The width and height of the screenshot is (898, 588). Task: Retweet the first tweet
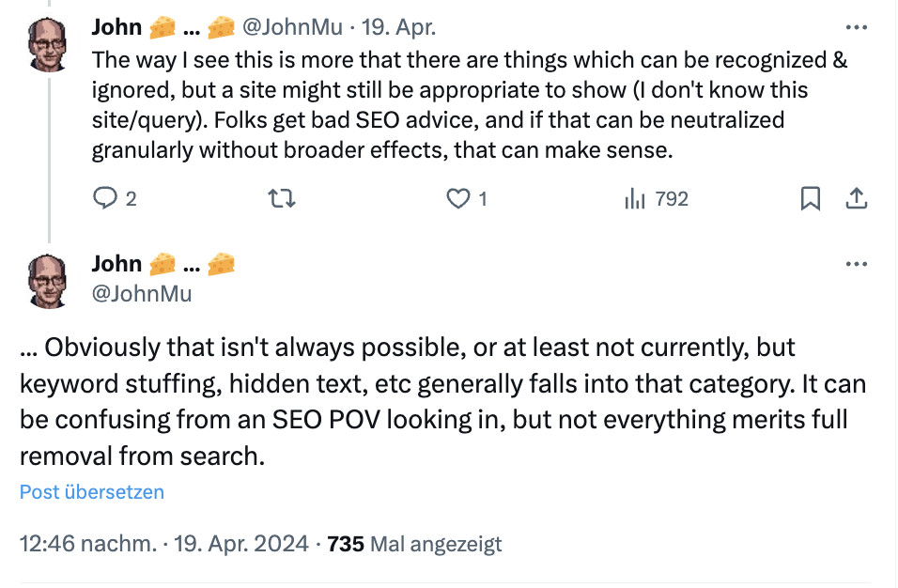tap(280, 198)
